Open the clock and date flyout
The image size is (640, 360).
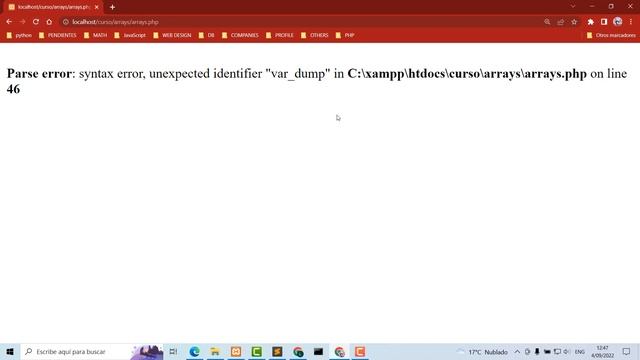click(602, 351)
